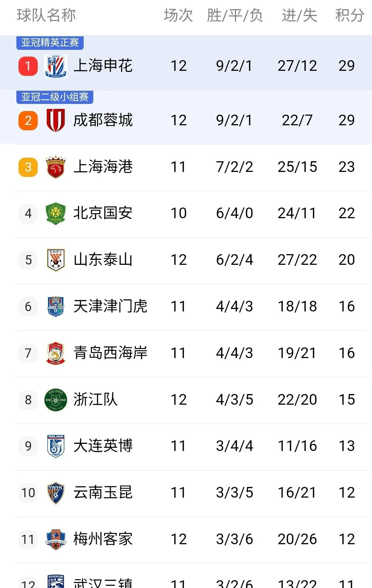This screenshot has width=372, height=588.
Task: Tap the Yunnan Yukun YNYK shield
Action: 56,493
